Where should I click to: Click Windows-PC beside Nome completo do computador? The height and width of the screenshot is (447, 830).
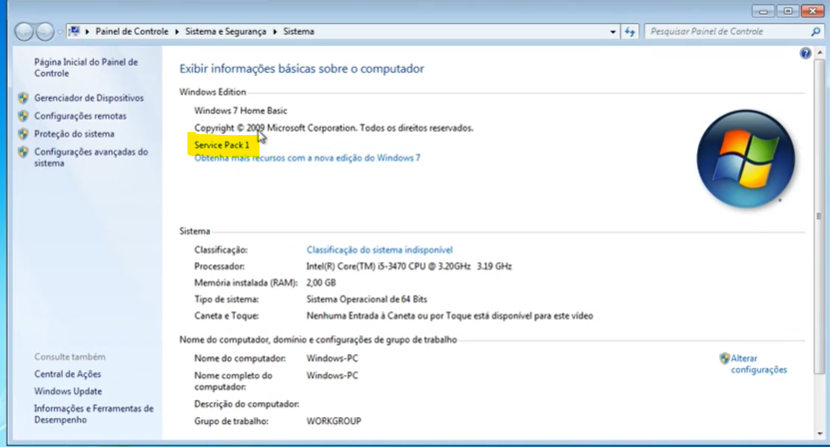(x=332, y=376)
